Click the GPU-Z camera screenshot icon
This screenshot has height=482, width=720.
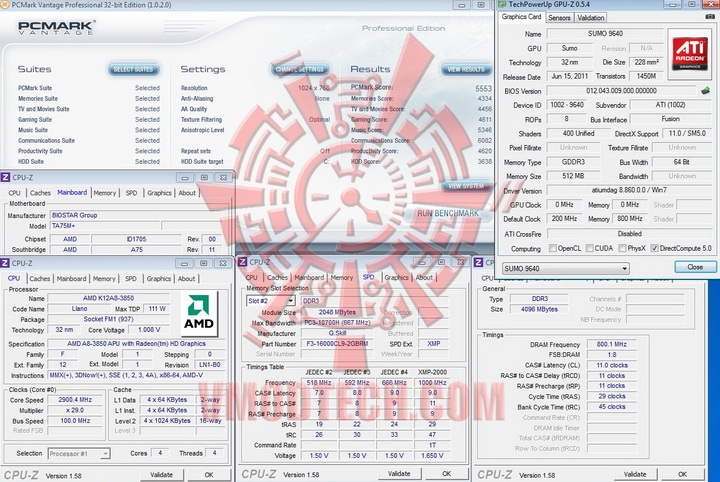click(x=710, y=17)
